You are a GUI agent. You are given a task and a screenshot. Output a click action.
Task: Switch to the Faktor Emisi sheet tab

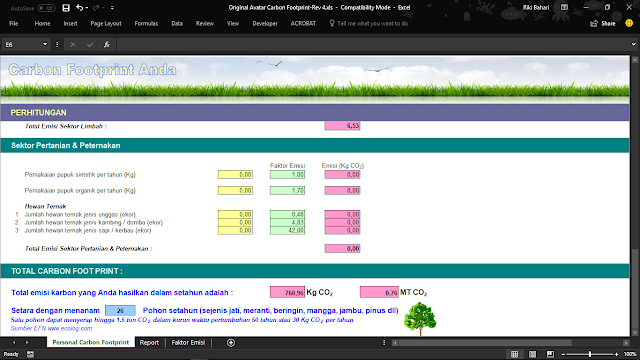pos(188,342)
